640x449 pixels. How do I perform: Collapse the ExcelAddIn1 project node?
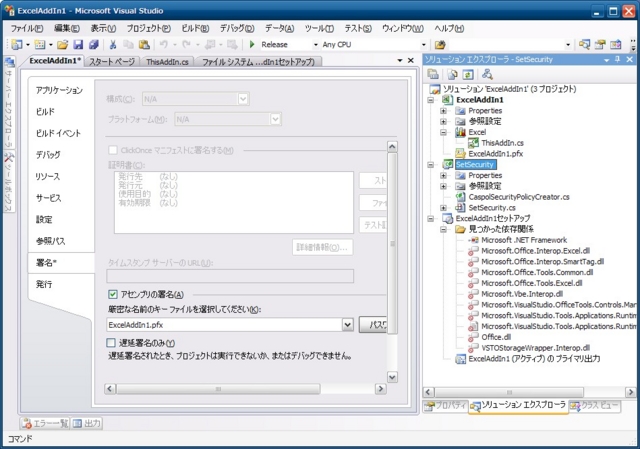click(x=430, y=100)
